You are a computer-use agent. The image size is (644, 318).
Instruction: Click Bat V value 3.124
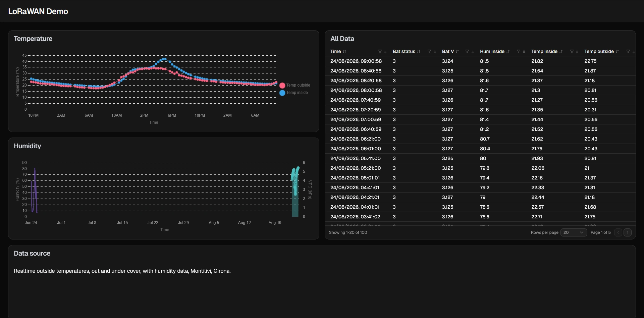coord(447,61)
